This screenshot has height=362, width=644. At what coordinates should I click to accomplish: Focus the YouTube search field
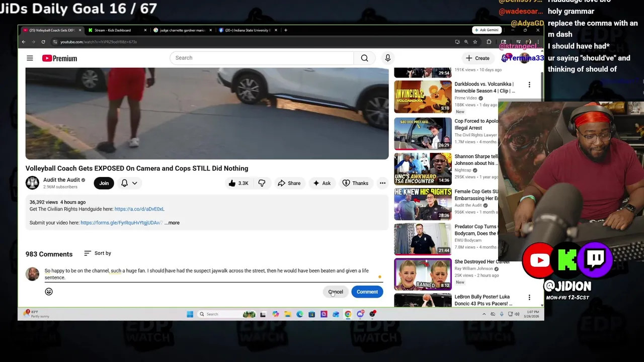tap(262, 58)
